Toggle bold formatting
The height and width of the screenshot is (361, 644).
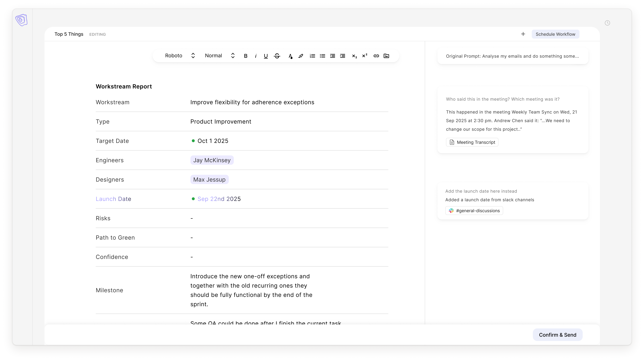246,56
